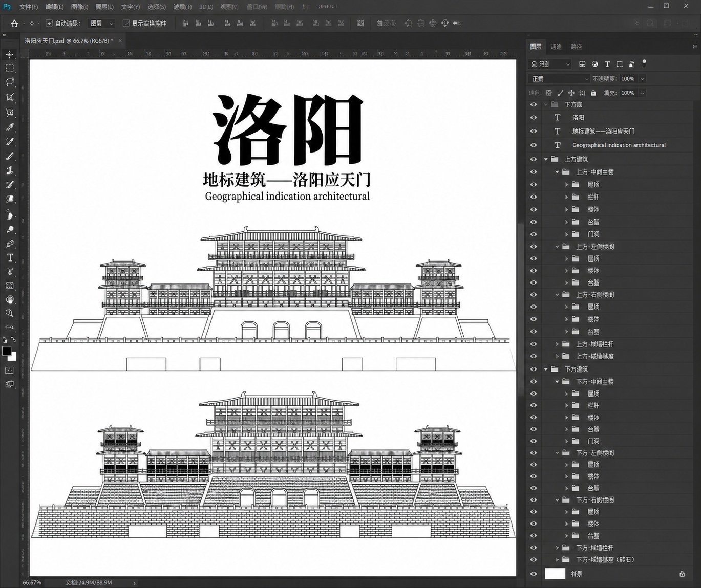The height and width of the screenshot is (588, 701).
Task: Open the 不透明度 slider dropdown arrow
Action: click(x=643, y=79)
